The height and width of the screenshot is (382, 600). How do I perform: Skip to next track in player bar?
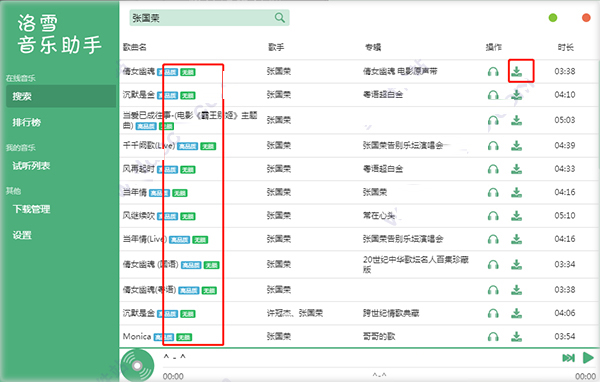pos(568,358)
